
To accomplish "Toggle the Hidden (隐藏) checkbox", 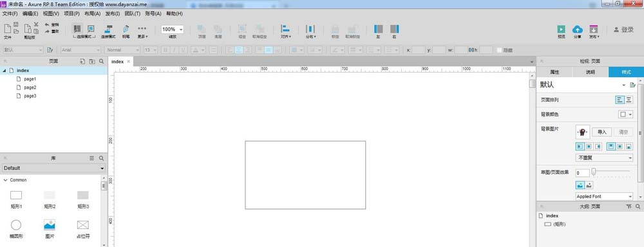I will tap(500, 50).
